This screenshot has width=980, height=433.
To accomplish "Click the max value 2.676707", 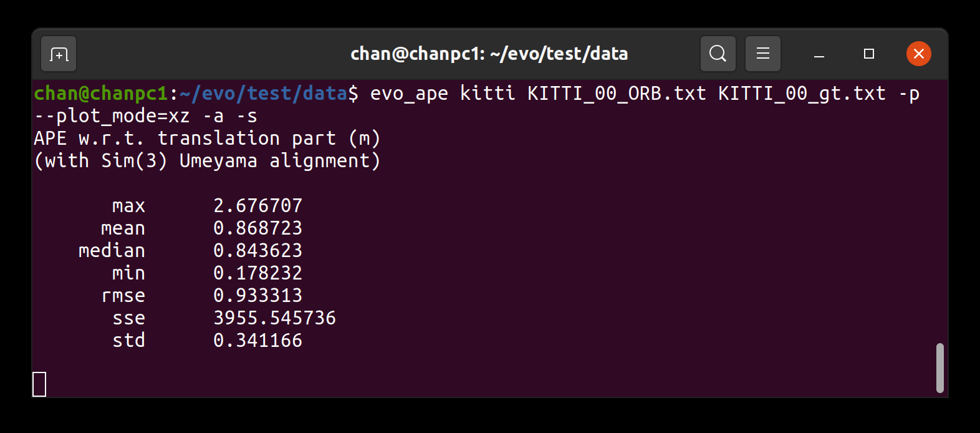I will coord(257,206).
